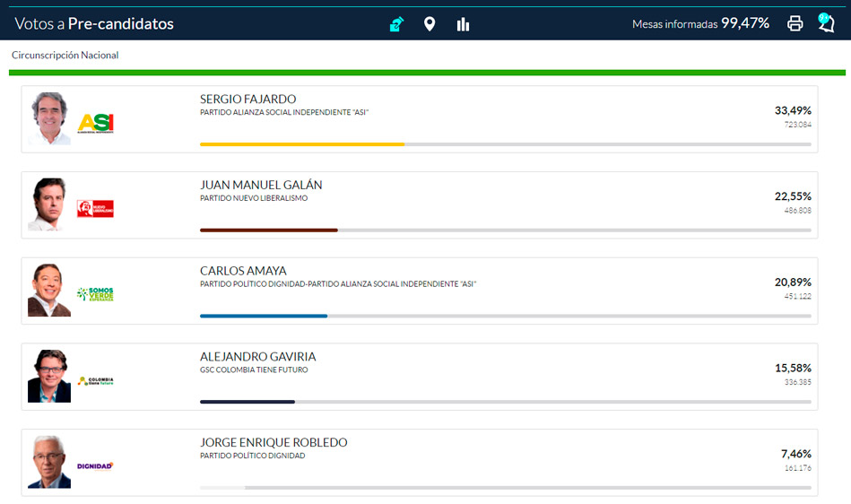Screen dimensions: 851x504
Task: Click 'Circunscripción Nacional' breadcrumb text
Action: (x=65, y=55)
